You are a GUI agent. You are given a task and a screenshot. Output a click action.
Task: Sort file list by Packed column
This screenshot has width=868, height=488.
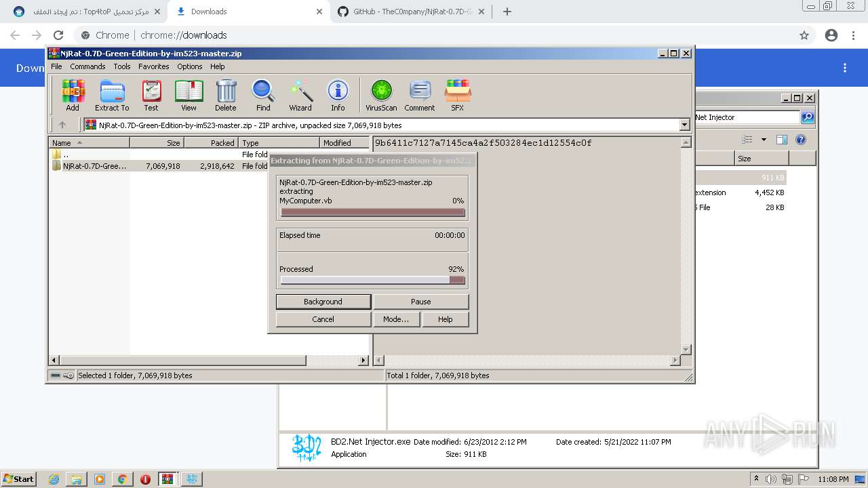pyautogui.click(x=211, y=143)
